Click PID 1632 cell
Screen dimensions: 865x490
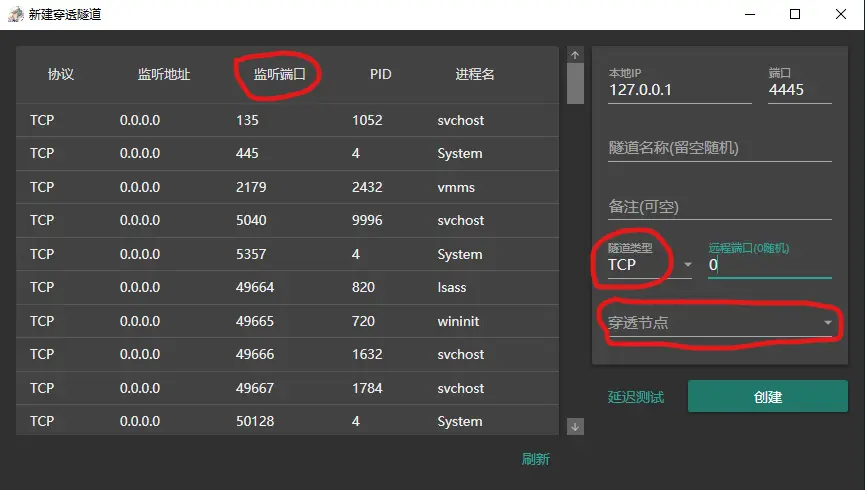pos(367,354)
